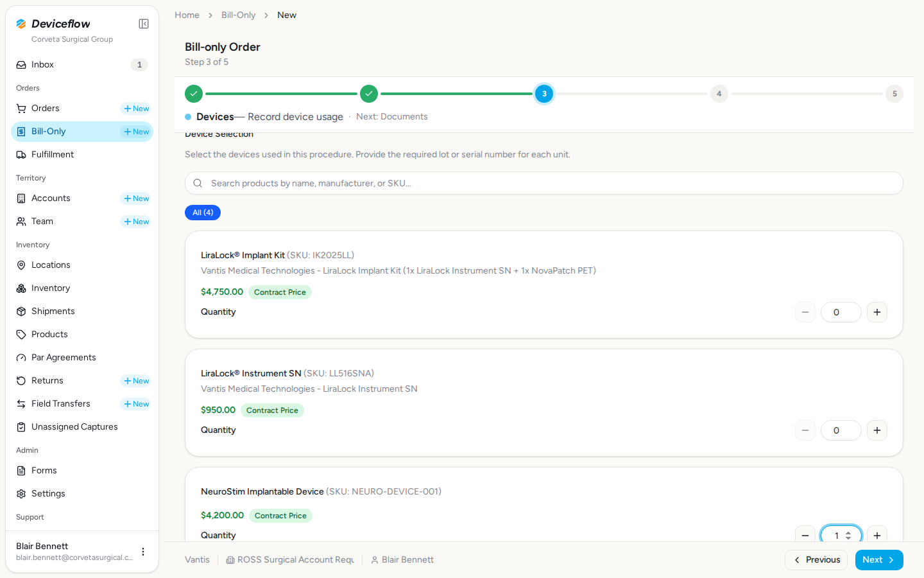The image size is (924, 578).
Task: Open Locations pin icon
Action: pos(21,265)
